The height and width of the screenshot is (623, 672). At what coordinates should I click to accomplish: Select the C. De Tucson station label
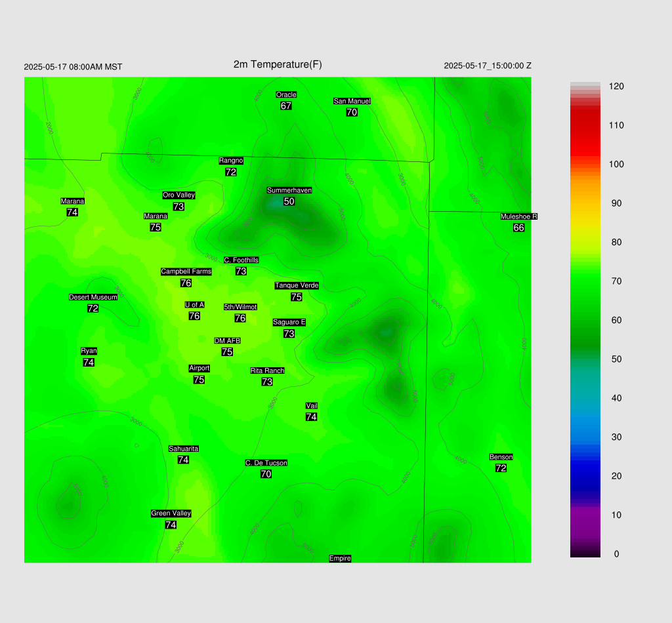click(266, 463)
